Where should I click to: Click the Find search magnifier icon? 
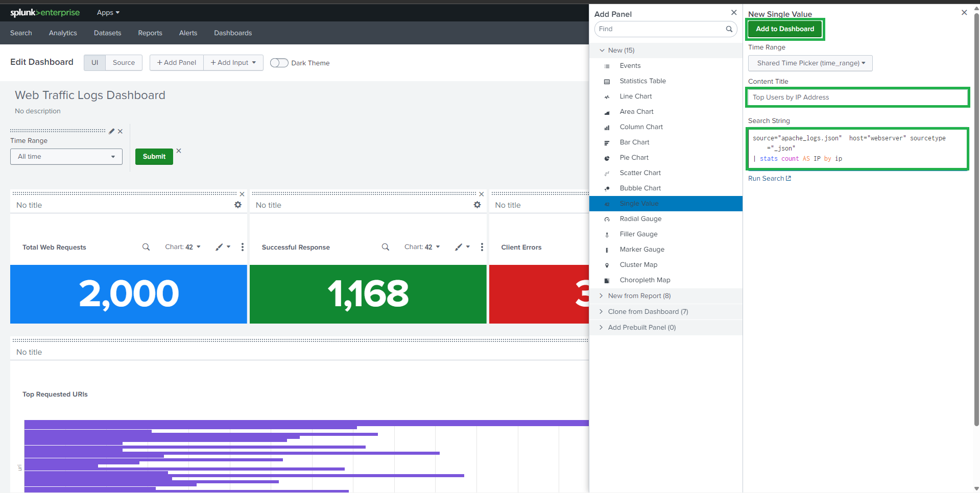coord(729,29)
